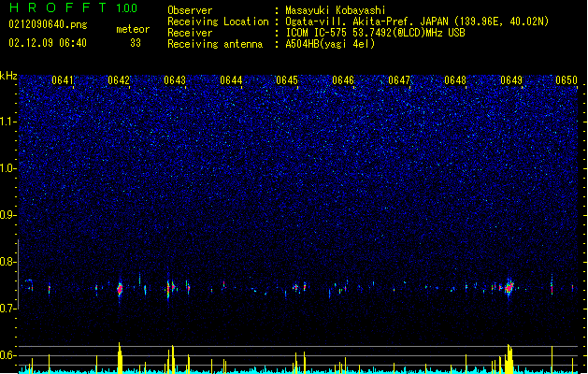Click the 'Receiving Location' field label
Image resolution: width=588 pixels, height=374 pixels.
click(218, 22)
